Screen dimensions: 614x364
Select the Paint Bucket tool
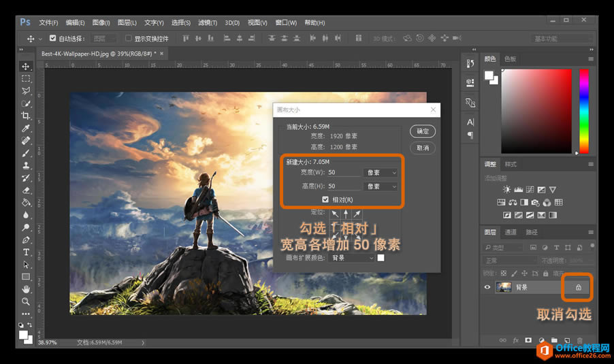click(26, 203)
